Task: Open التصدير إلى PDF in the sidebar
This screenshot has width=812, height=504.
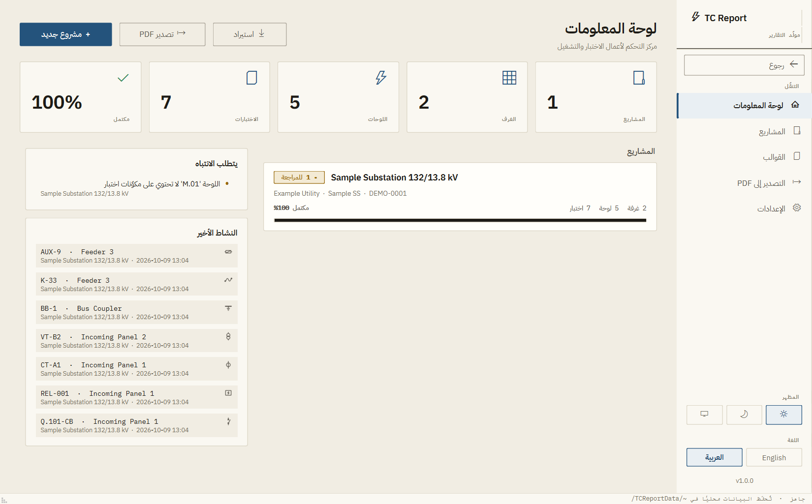Action: point(744,183)
